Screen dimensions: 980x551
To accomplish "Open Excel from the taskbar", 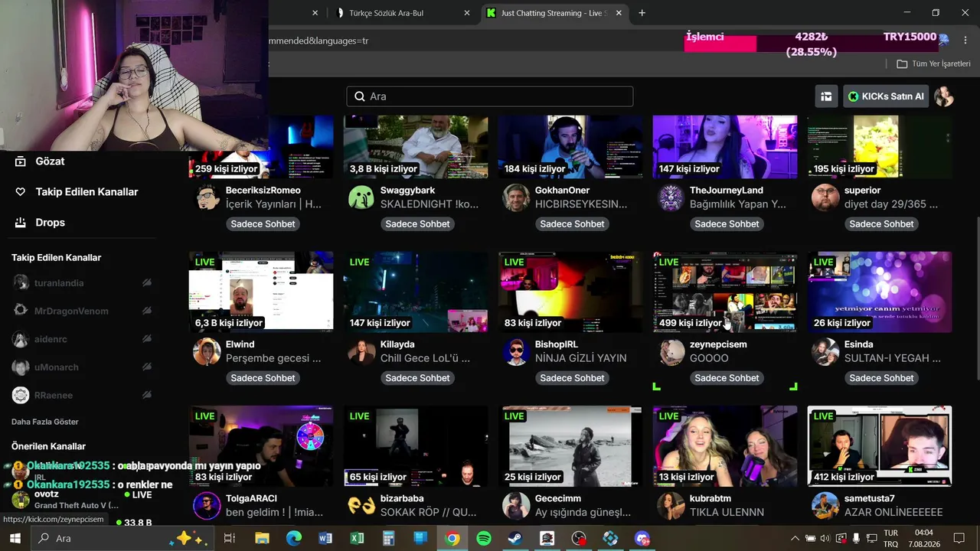I will (x=357, y=539).
